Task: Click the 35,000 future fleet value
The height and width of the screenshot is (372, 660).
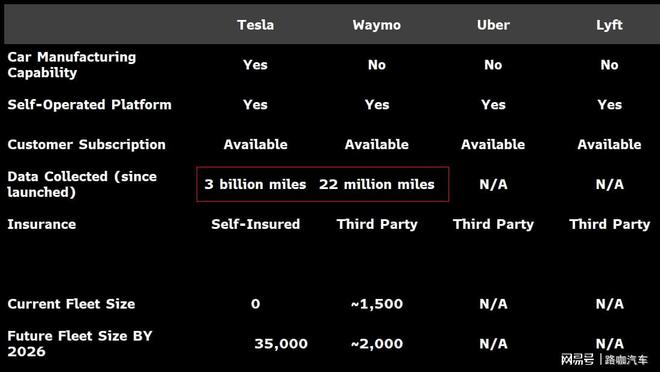Action: tap(281, 344)
